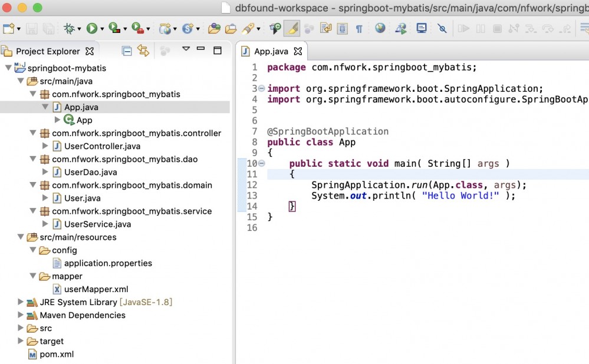This screenshot has width=589, height=364.
Task: Expand the Maven Dependencies node
Action: point(21,315)
